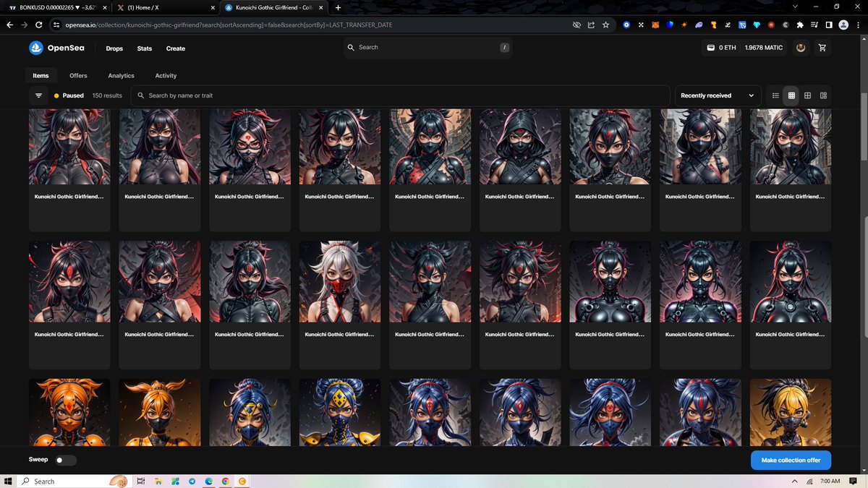Open the orange-haired NFT in bottom-left corner
The width and height of the screenshot is (868, 488).
(x=69, y=412)
